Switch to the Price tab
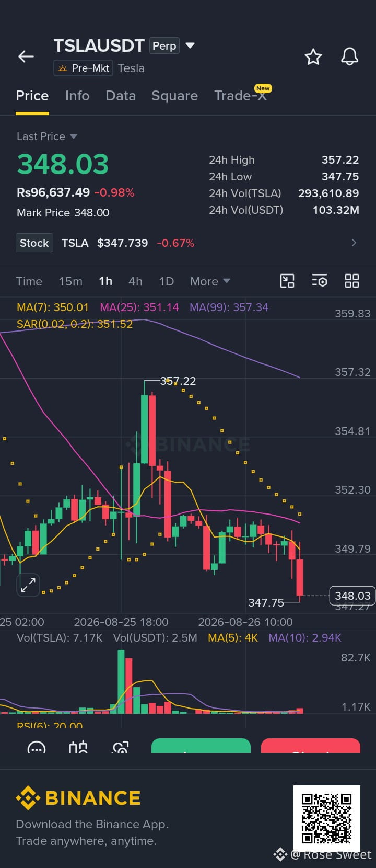Viewport: 376px width, 868px height. pos(32,96)
